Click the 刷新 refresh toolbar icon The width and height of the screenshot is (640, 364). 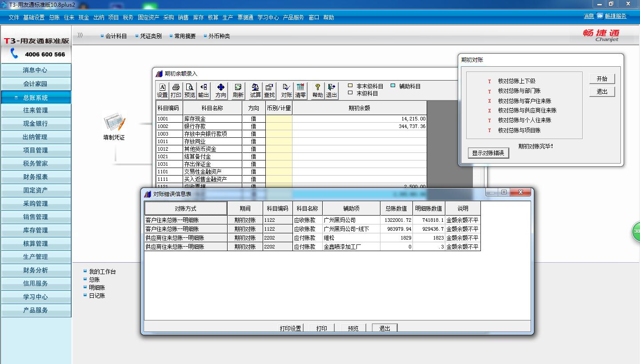pos(238,91)
